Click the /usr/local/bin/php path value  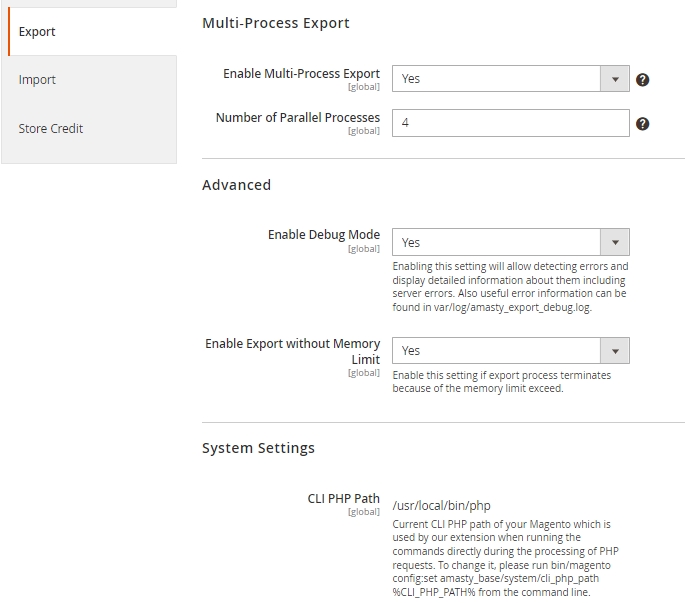[x=441, y=506]
